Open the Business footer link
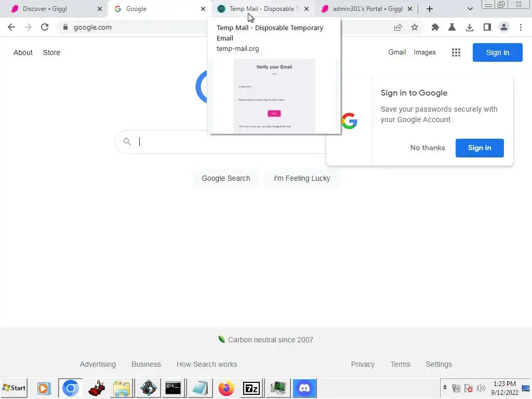 [146, 364]
